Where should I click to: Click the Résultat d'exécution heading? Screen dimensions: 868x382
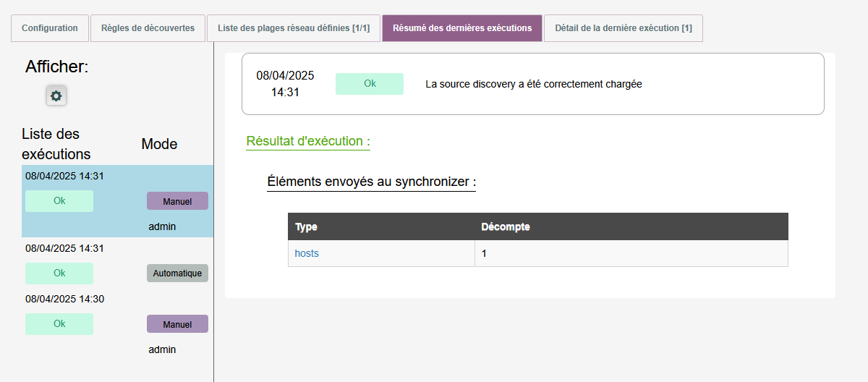(308, 141)
